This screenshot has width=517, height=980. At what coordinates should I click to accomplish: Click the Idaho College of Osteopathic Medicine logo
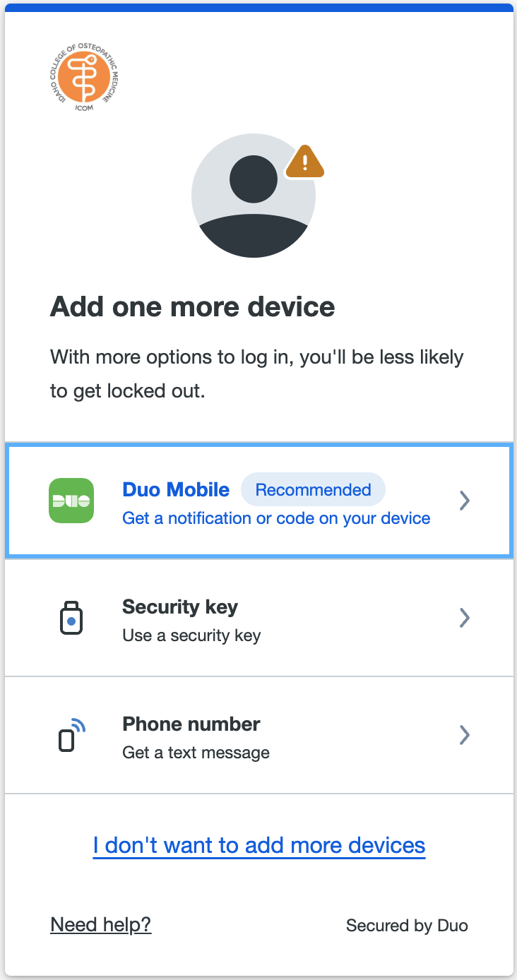click(x=84, y=76)
